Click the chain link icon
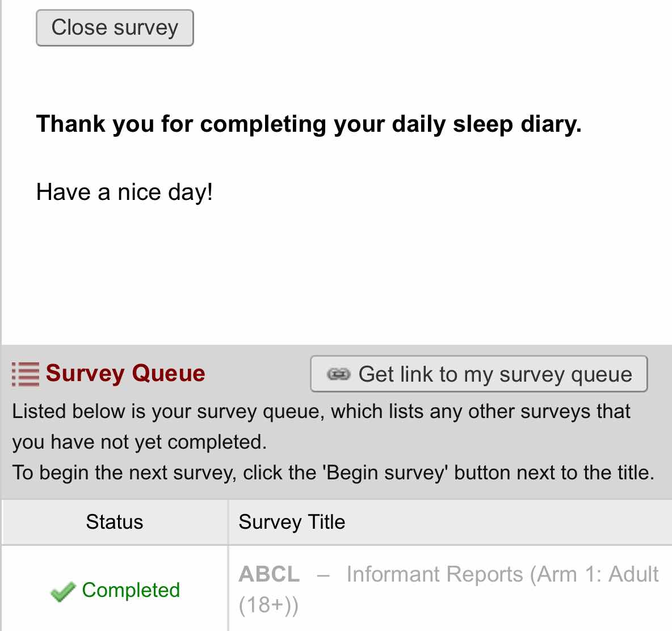Image resolution: width=672 pixels, height=631 pixels. tap(339, 374)
